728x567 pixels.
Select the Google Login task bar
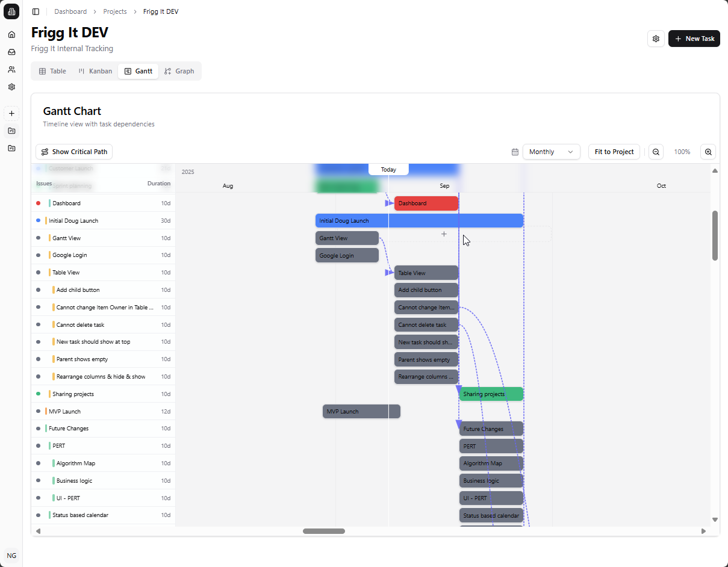(347, 256)
